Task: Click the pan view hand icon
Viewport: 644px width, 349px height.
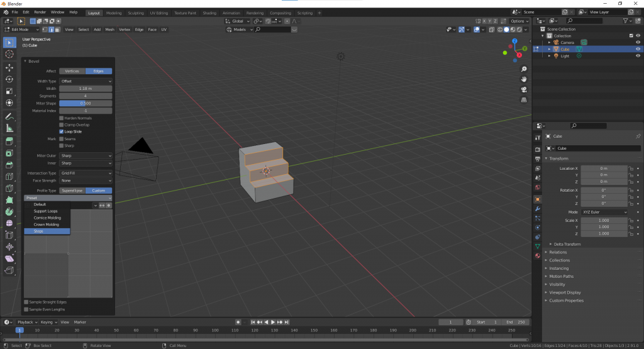Action: click(524, 79)
